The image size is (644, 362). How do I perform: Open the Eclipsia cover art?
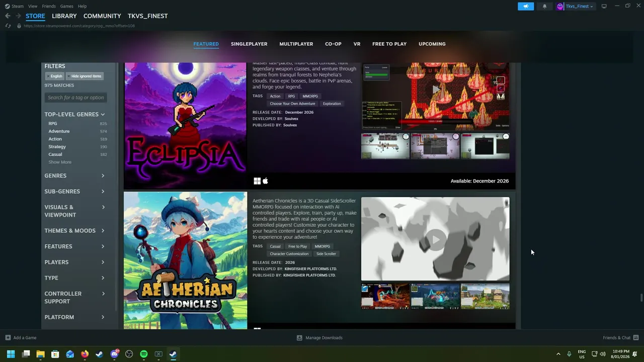(x=185, y=126)
